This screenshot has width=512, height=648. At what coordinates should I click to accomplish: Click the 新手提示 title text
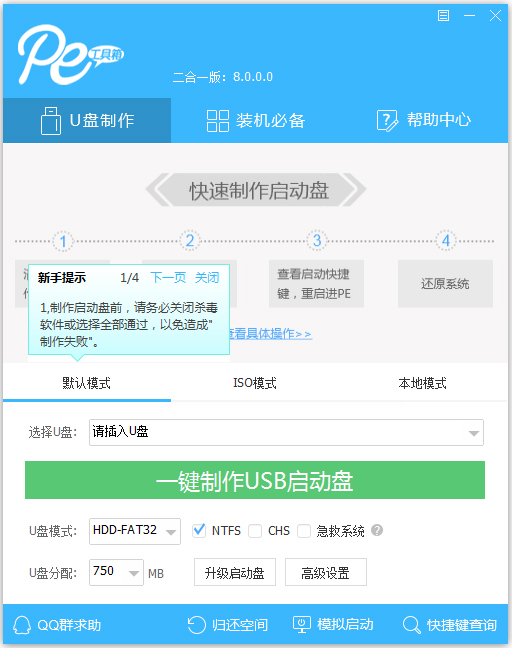pos(62,277)
